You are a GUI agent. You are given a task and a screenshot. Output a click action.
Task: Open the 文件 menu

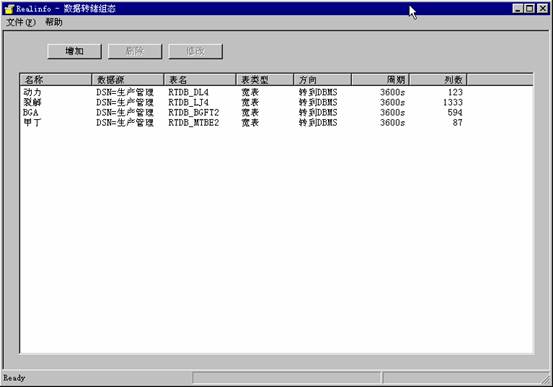21,22
